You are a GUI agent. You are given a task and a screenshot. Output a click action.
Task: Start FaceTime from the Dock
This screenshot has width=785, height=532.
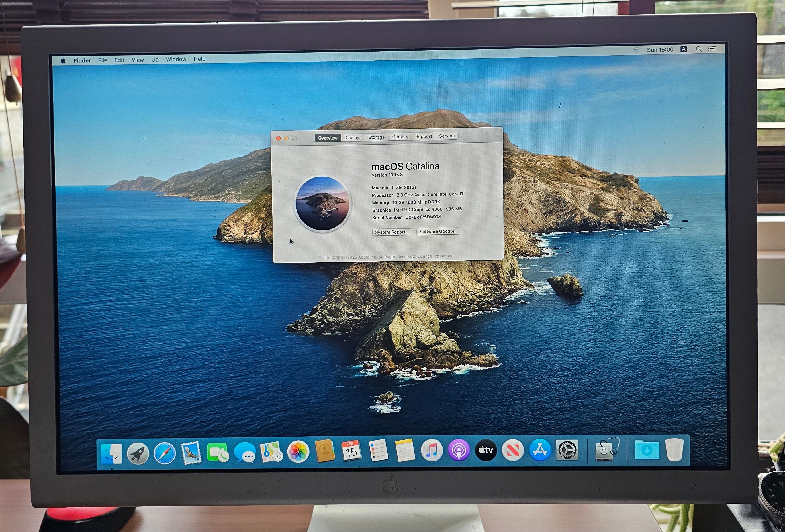(x=218, y=452)
